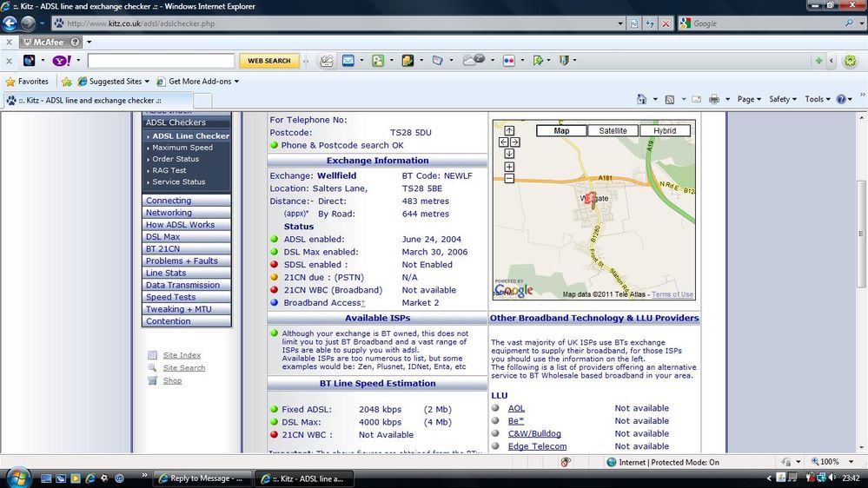Open the zoom level 100% dropdown
Screen dimensions: 868x488
point(851,461)
